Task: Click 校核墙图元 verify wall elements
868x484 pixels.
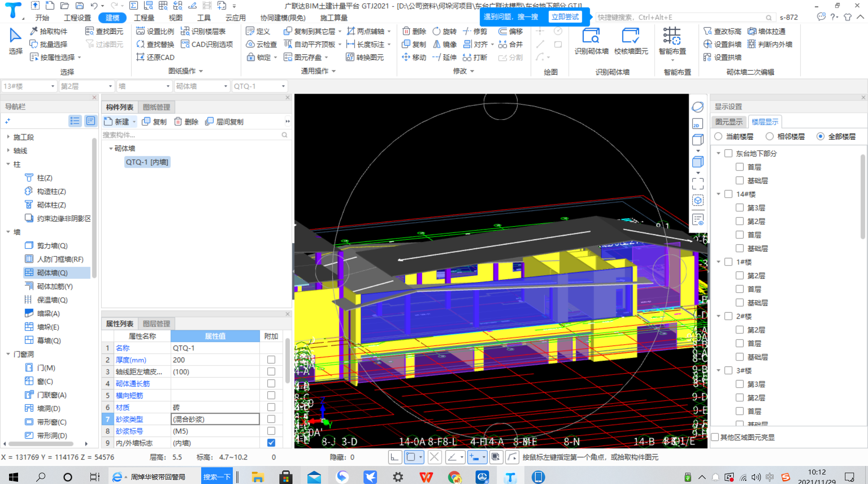Action: [631, 42]
